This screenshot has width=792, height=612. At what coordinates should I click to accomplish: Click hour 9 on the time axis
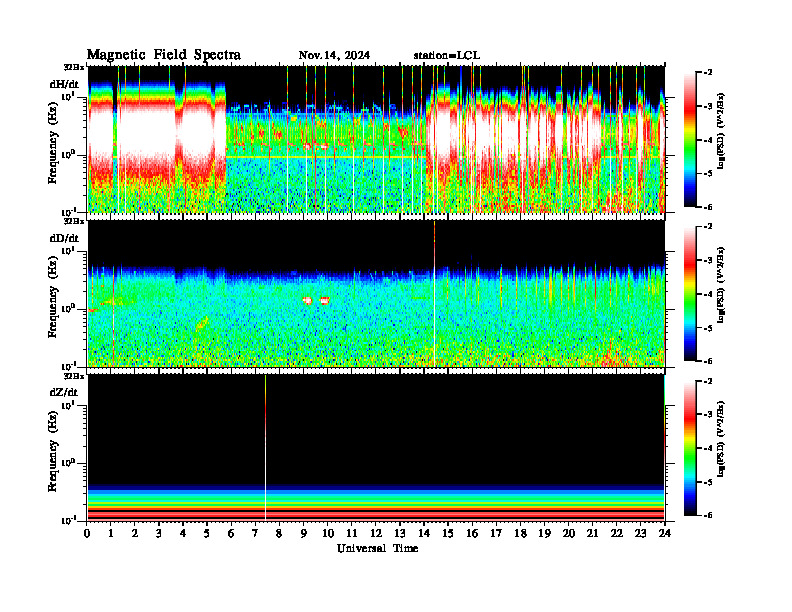(303, 533)
